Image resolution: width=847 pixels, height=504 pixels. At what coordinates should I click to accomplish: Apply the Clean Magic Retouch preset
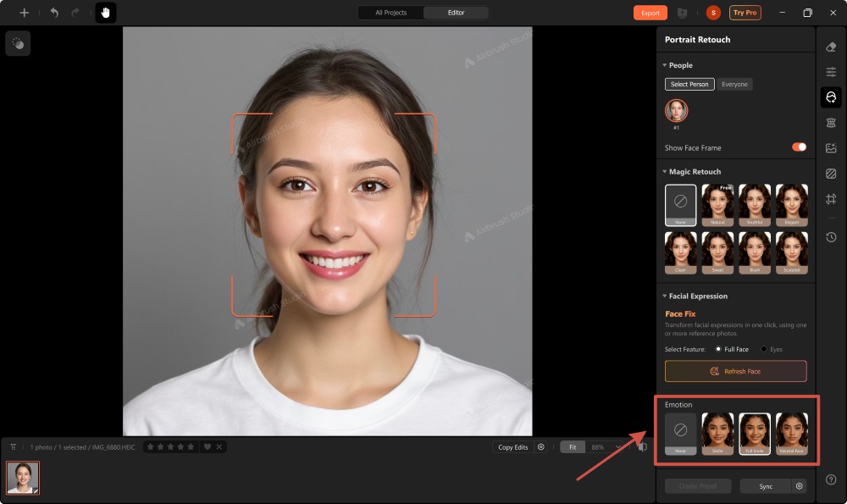681,252
